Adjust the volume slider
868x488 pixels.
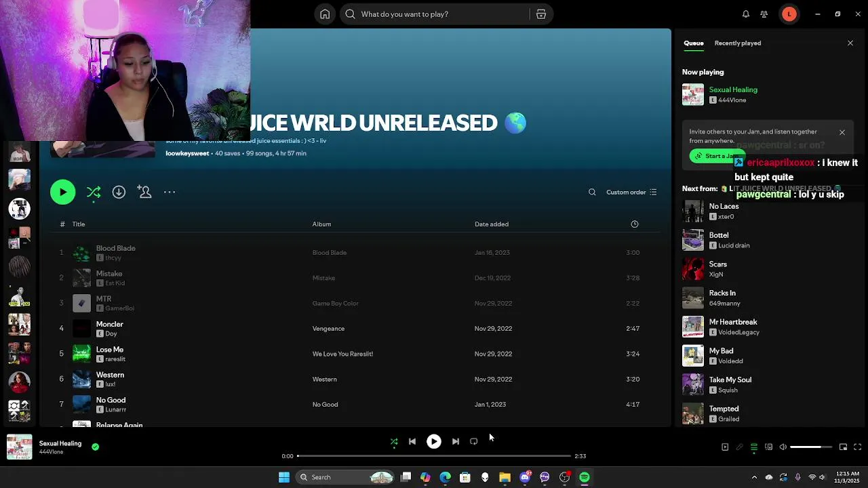tap(811, 447)
